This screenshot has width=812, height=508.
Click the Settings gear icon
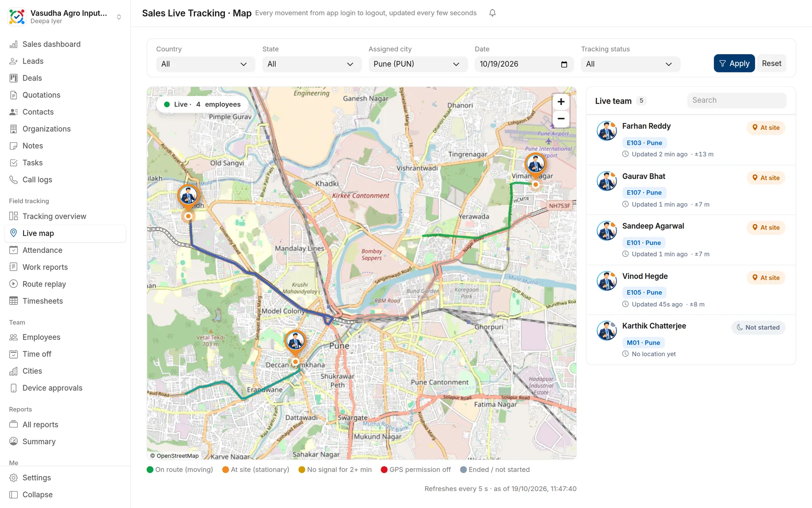(14, 478)
